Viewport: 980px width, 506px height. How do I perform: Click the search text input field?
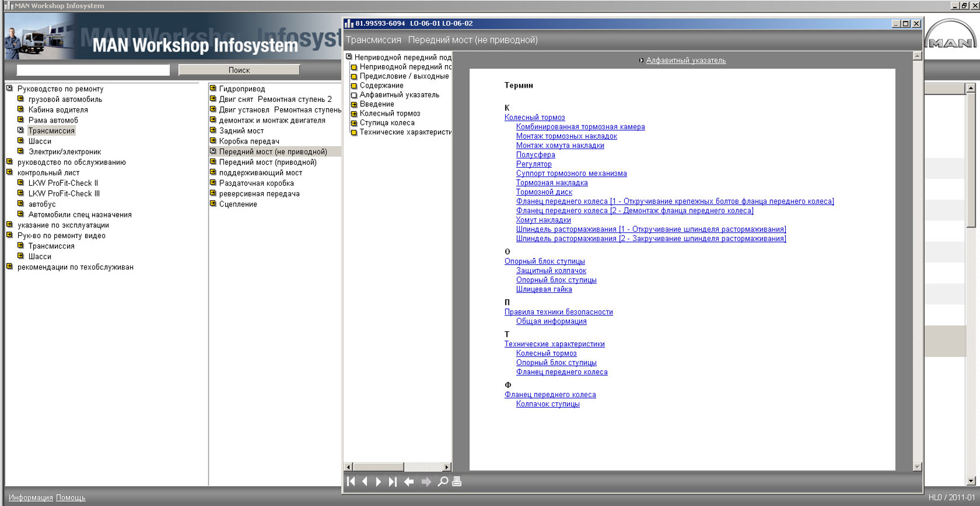93,70
